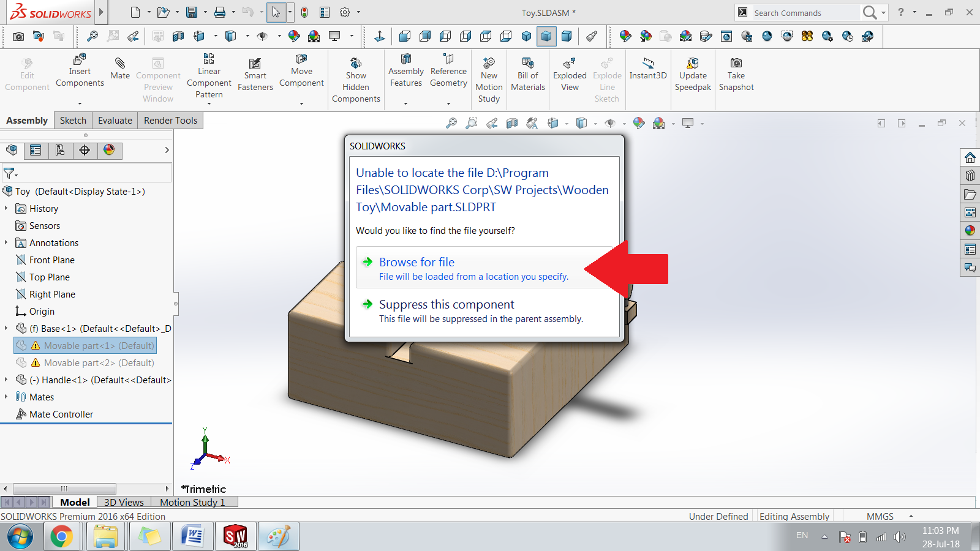Click the Insert Components icon

tap(80, 61)
